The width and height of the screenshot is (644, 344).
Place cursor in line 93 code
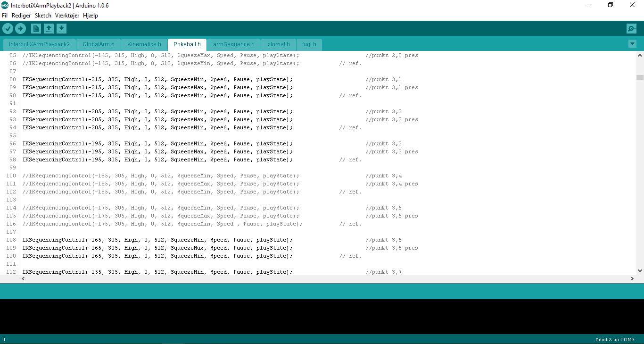(157, 119)
